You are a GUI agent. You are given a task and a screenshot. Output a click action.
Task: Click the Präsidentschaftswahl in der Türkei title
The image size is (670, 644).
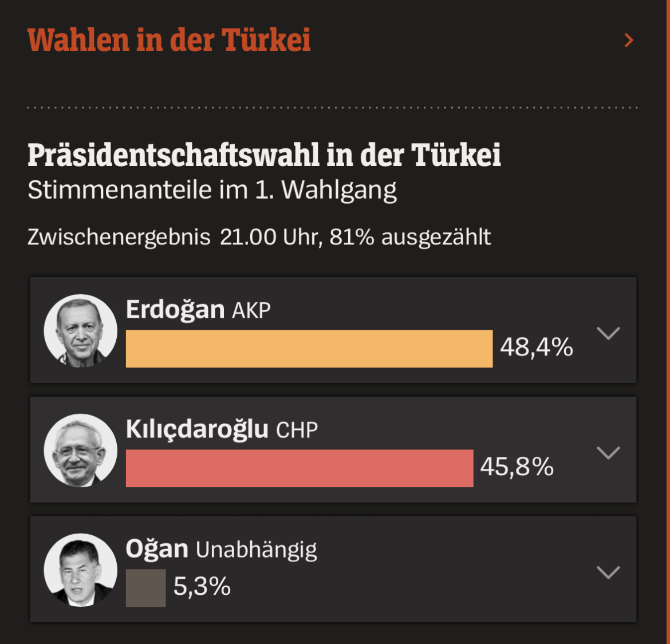pyautogui.click(x=264, y=155)
